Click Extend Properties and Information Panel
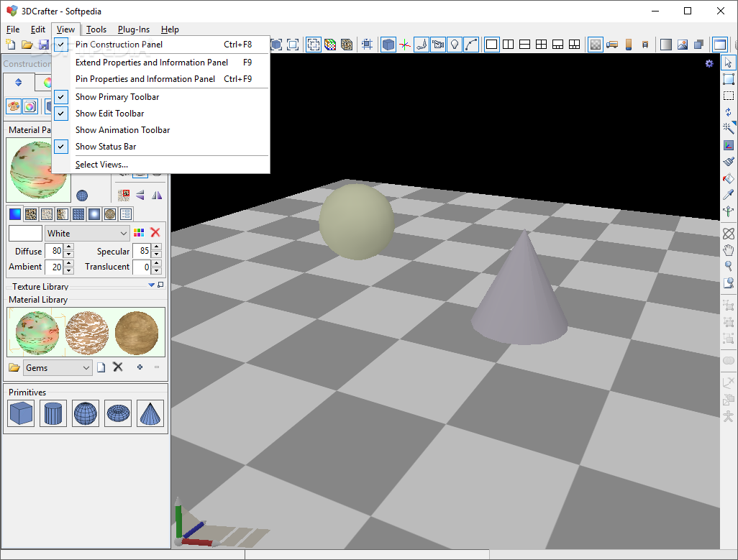This screenshot has height=560, width=738. 160,63
